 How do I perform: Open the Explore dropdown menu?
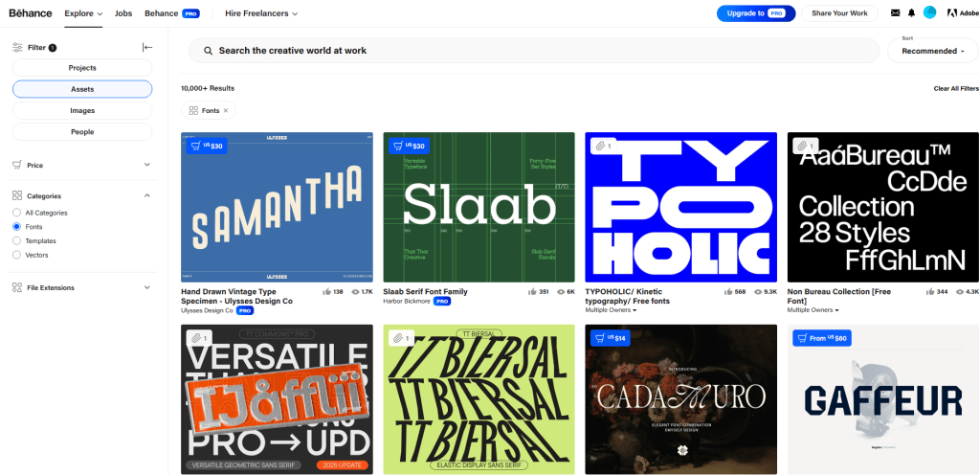(83, 13)
